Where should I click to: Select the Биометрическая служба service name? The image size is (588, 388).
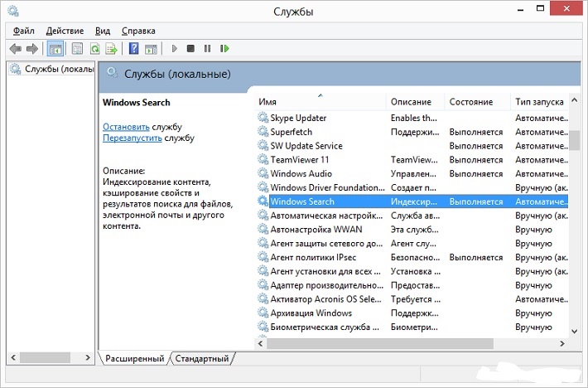coord(325,327)
